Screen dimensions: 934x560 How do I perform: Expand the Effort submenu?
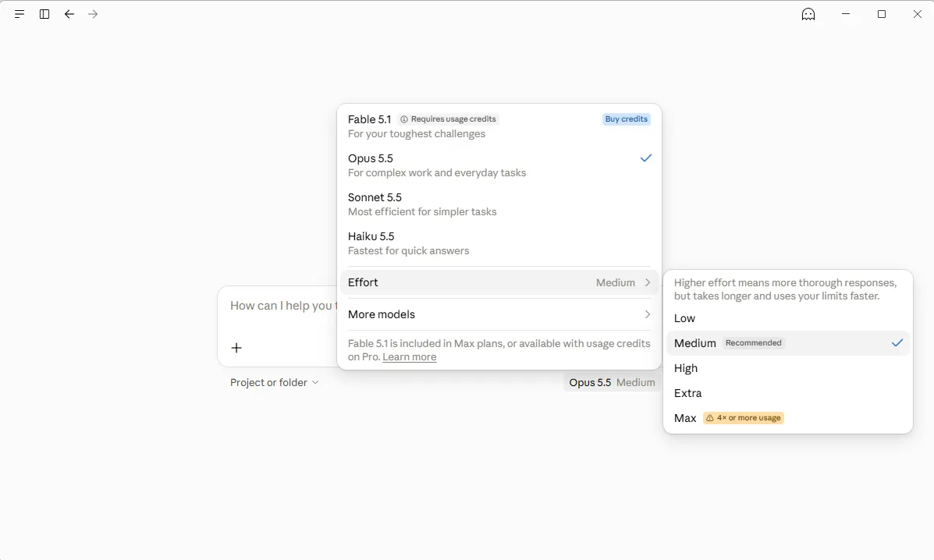(499, 282)
